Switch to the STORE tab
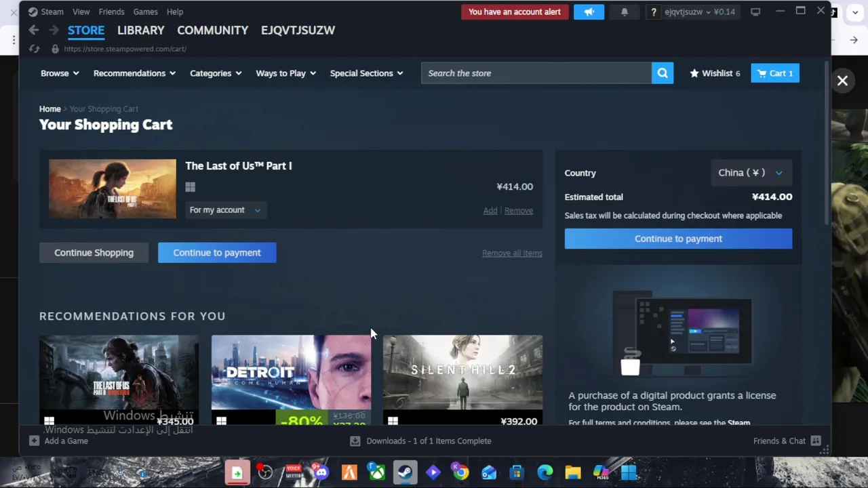The height and width of the screenshot is (488, 868). 86,30
